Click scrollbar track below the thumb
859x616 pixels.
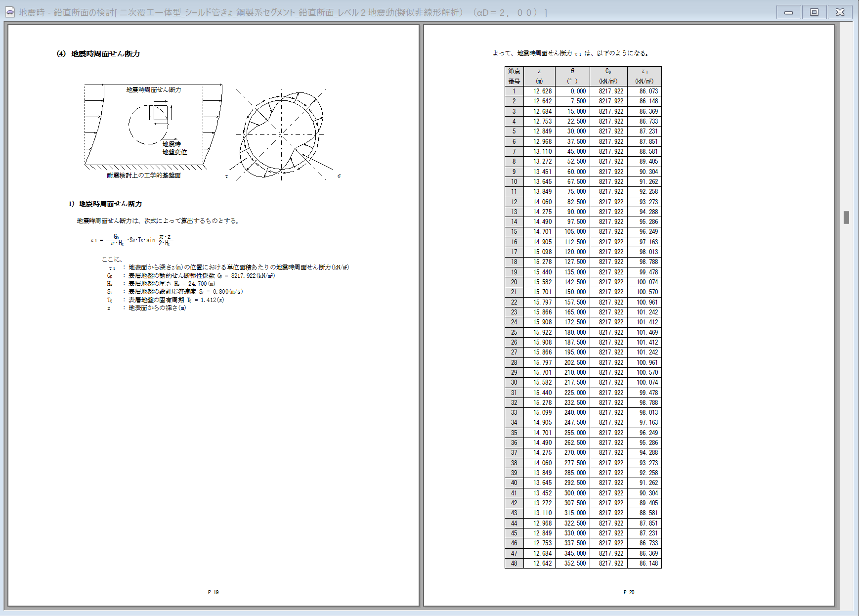click(x=846, y=396)
